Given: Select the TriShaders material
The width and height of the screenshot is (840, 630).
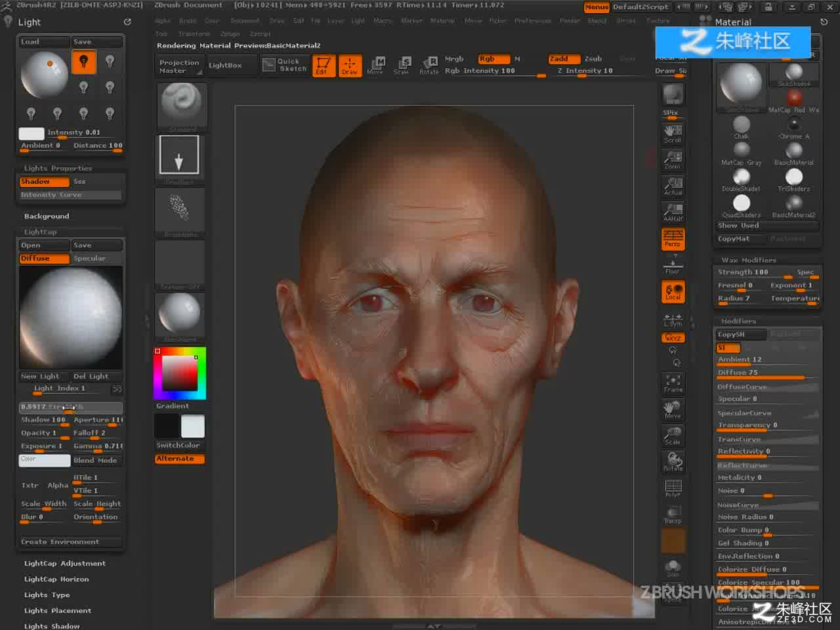Looking at the screenshot, I should coord(794,179).
